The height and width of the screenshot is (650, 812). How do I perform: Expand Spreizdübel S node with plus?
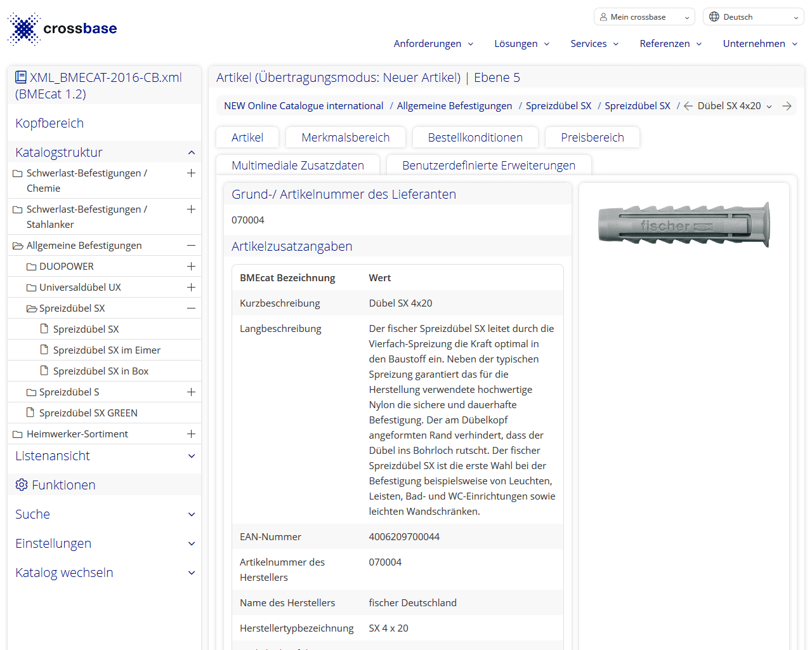click(x=191, y=392)
